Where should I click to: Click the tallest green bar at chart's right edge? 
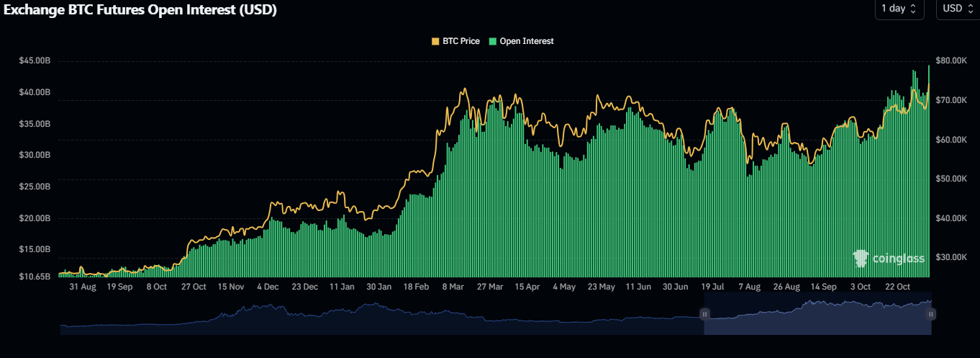click(x=929, y=173)
